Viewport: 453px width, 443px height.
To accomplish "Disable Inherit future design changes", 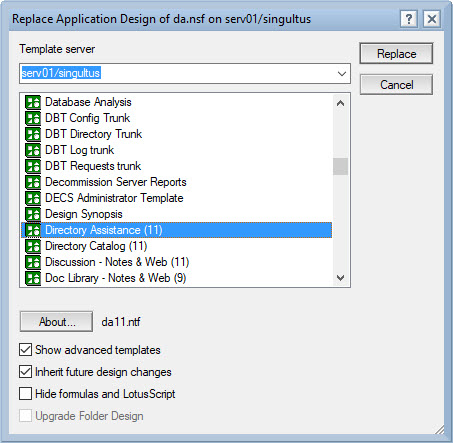I will point(25,372).
